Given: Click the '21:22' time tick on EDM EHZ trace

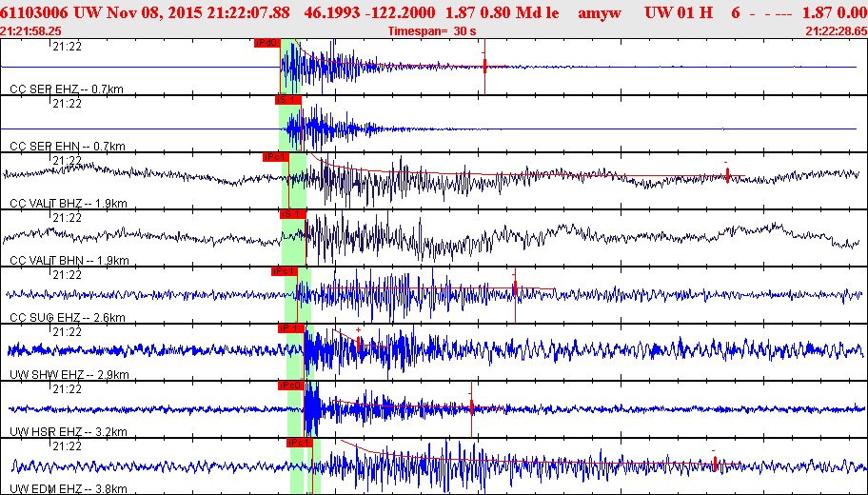Looking at the screenshot, I should [x=67, y=445].
